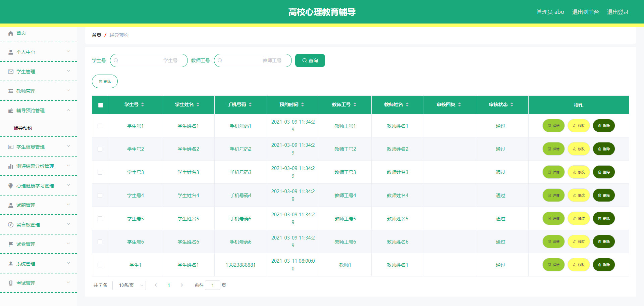644x306 pixels.
Task: Check the row checkbox for 学生号6
Action: [x=100, y=242]
